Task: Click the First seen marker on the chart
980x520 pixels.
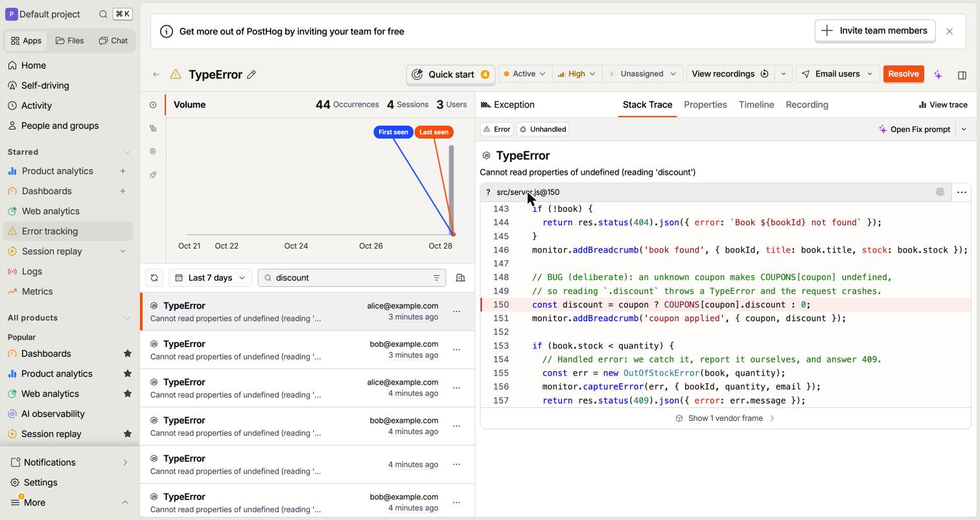Action: pyautogui.click(x=393, y=132)
